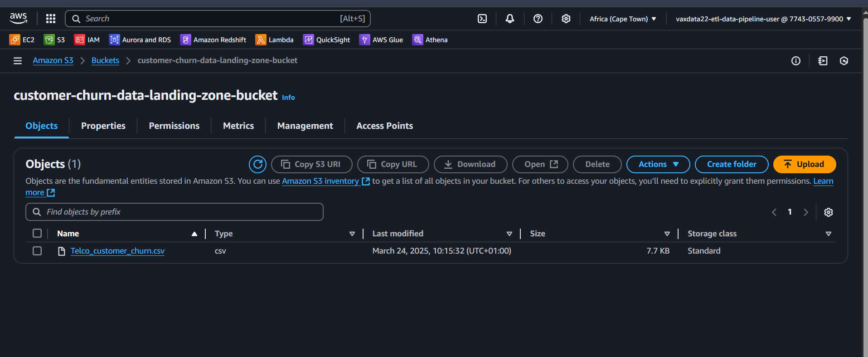Open the vaxdata22 account menu dropdown

coord(763,19)
